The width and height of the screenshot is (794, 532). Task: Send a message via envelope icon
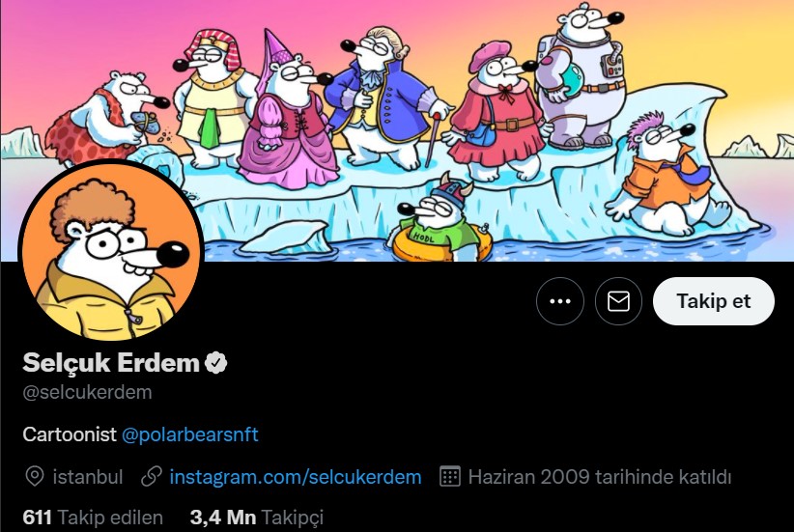click(x=618, y=301)
